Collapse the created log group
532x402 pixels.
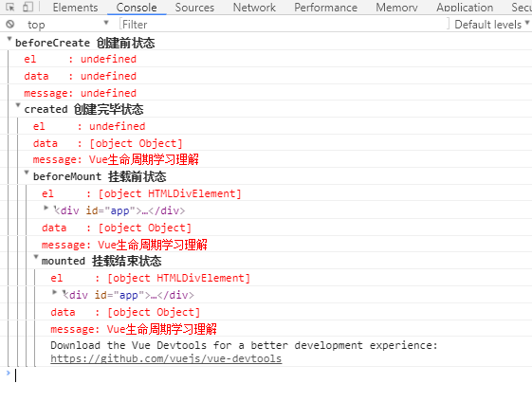click(18, 105)
